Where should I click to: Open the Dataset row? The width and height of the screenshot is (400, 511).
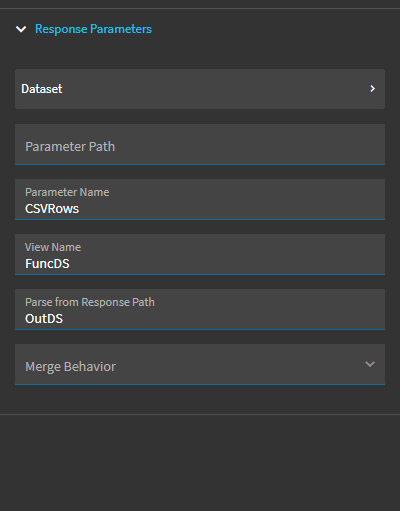[200, 89]
